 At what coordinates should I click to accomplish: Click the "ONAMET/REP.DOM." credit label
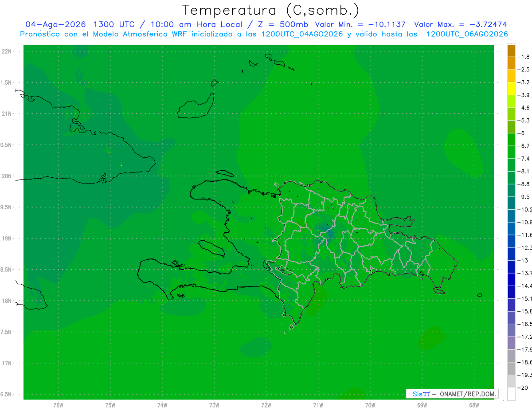(467, 394)
